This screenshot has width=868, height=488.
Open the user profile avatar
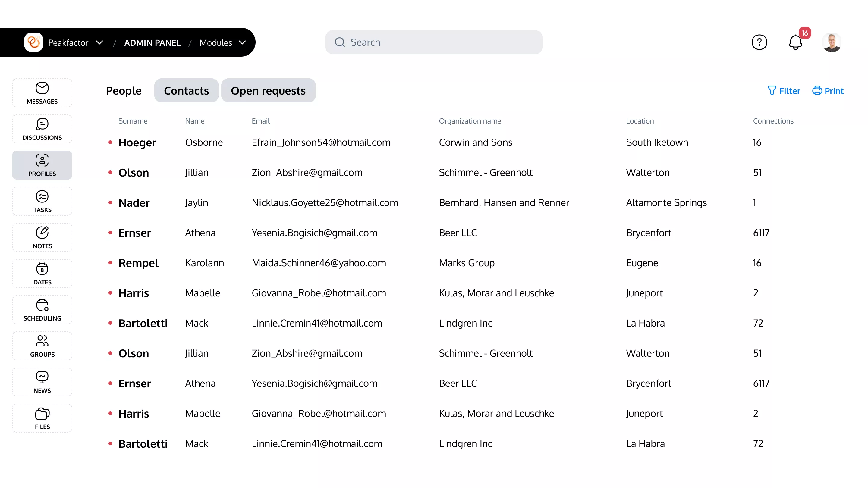point(832,42)
